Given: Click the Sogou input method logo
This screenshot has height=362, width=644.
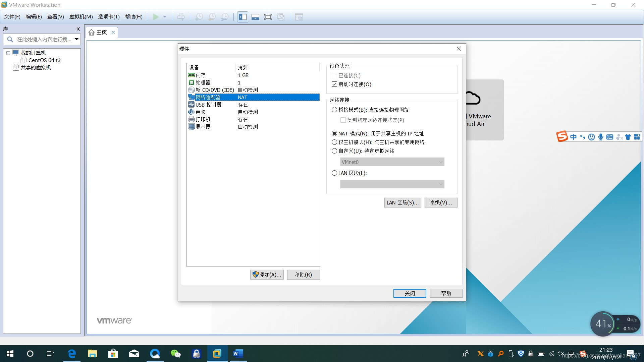Looking at the screenshot, I should (x=562, y=137).
